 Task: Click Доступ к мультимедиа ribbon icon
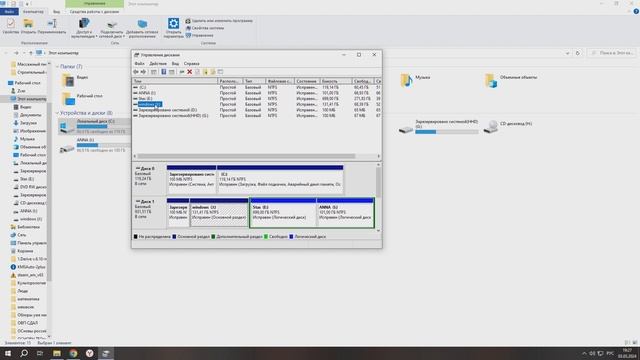(x=84, y=28)
